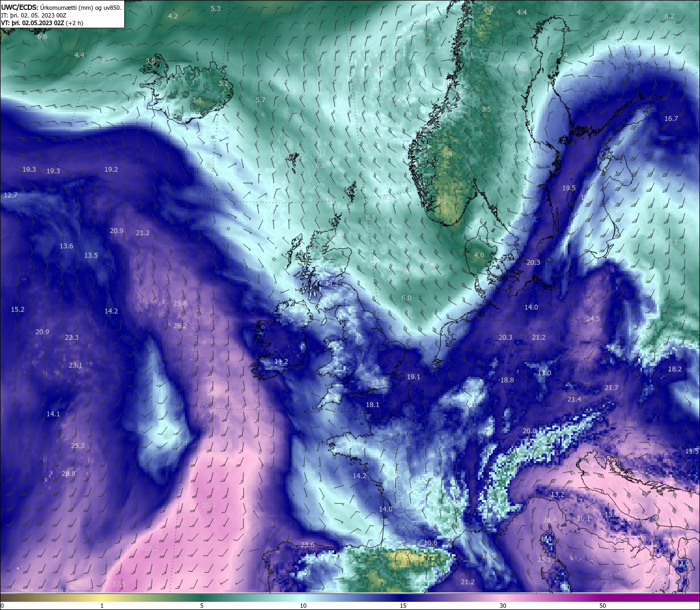Click the map value "16.1" over Italy
The image size is (700, 610).
click(x=584, y=519)
